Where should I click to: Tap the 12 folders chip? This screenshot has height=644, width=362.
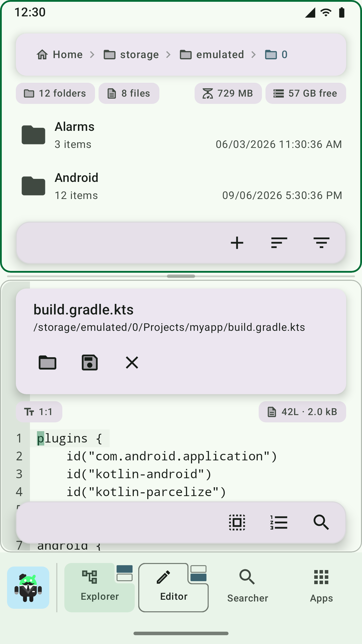pyautogui.click(x=55, y=93)
